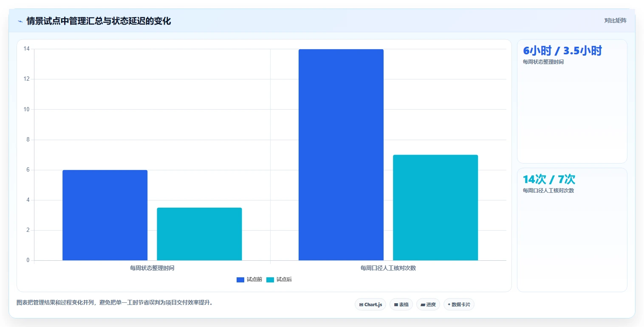Click the 每周口径人工核对次数 x-axis label
Viewport: 644px width, 327px height.
388,268
